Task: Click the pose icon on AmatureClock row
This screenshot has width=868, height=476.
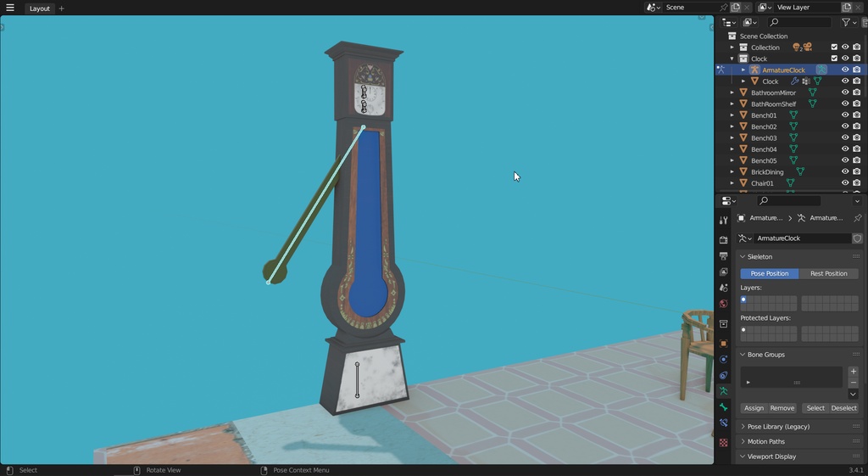Action: [821, 70]
